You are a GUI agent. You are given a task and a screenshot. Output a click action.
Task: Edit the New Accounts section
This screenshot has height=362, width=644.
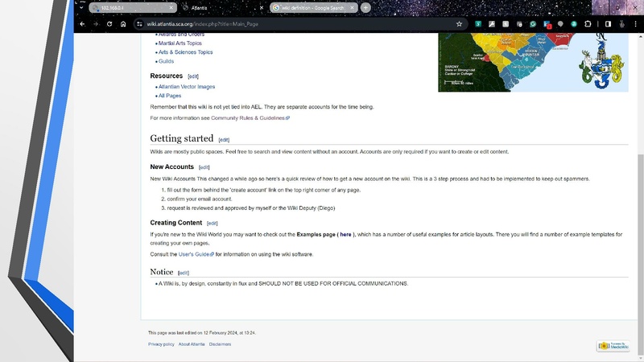204,167
